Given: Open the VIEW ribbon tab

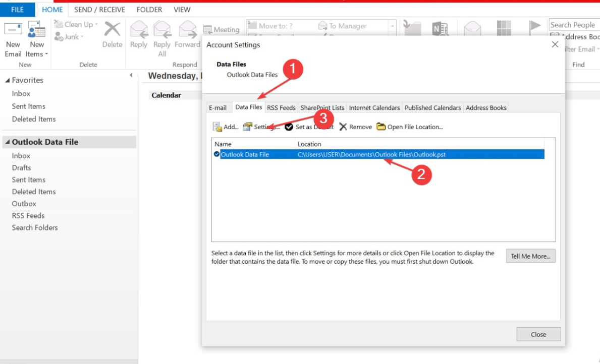Looking at the screenshot, I should (182, 10).
